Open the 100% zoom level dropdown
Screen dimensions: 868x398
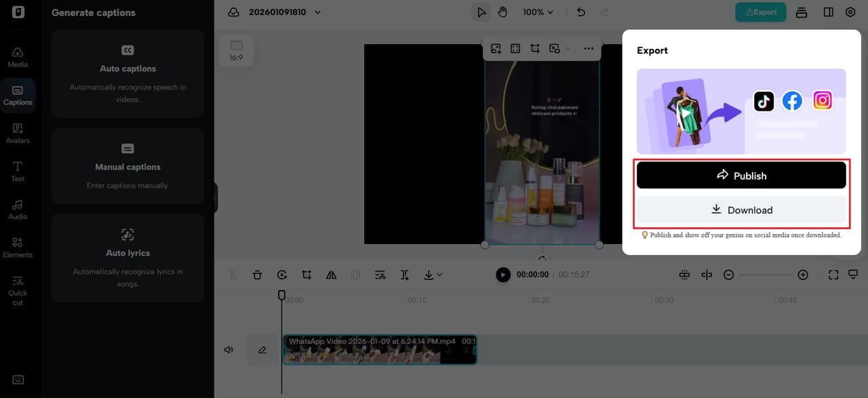[538, 12]
